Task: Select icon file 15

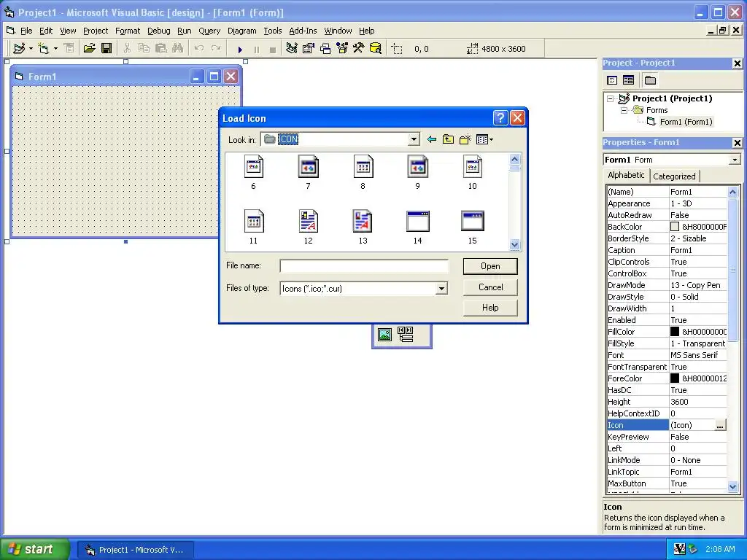Action: coord(473,227)
